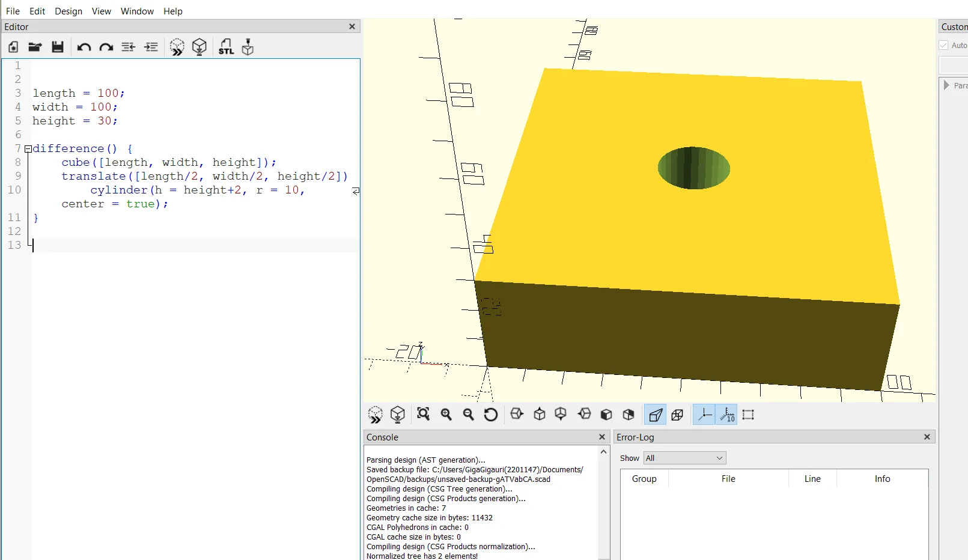Switch to the Left view

tap(584, 414)
